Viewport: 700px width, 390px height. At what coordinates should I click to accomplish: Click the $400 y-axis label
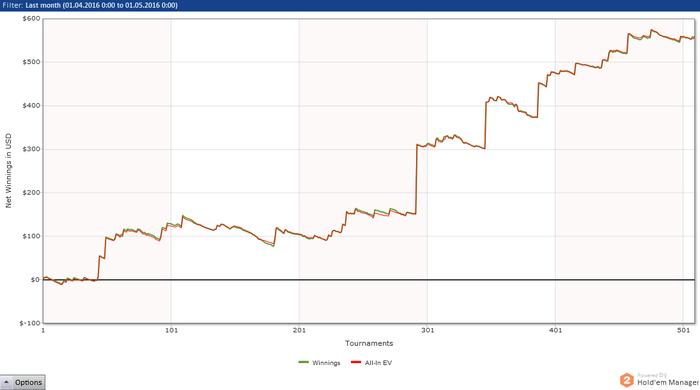(x=31, y=106)
